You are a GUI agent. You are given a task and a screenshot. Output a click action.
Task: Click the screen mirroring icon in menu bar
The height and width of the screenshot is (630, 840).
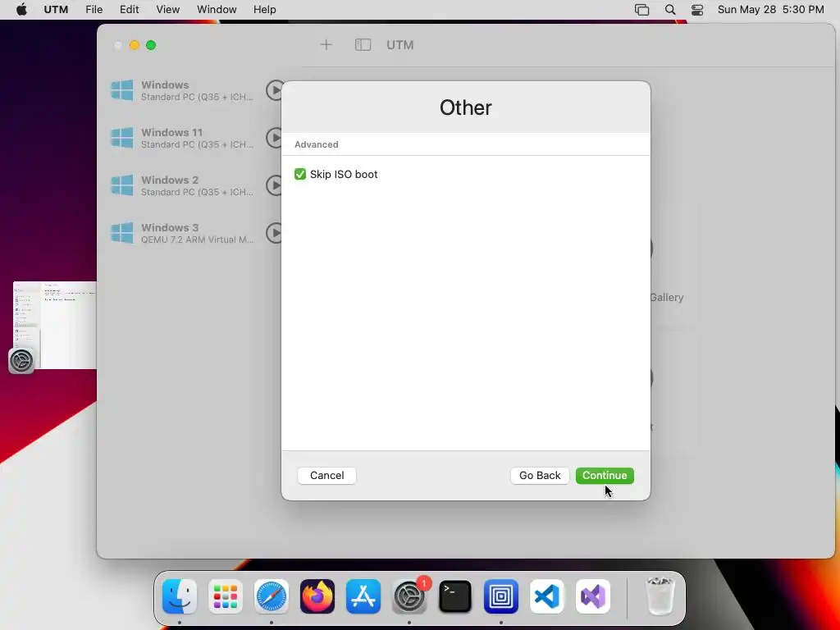641,10
